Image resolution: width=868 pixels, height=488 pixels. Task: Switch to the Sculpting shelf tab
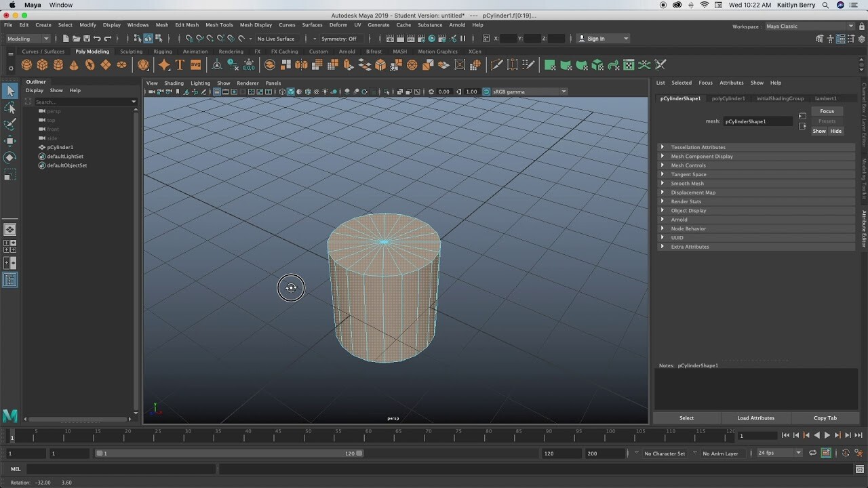pyautogui.click(x=130, y=51)
